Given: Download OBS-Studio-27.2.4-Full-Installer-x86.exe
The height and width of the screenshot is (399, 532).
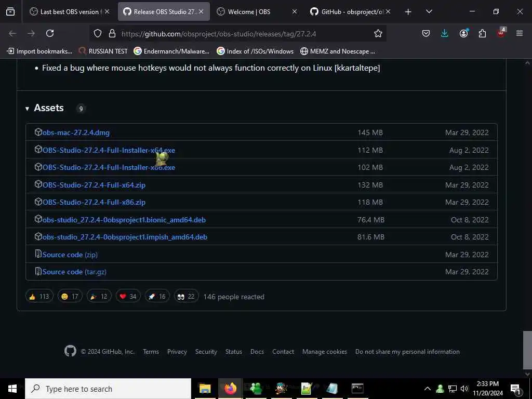Looking at the screenshot, I should 109,168.
